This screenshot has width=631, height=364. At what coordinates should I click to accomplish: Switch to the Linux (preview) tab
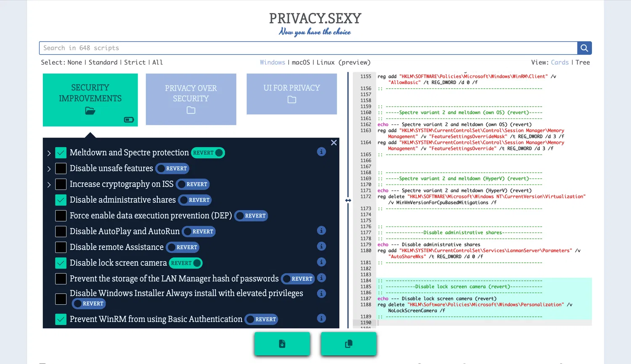(x=343, y=62)
